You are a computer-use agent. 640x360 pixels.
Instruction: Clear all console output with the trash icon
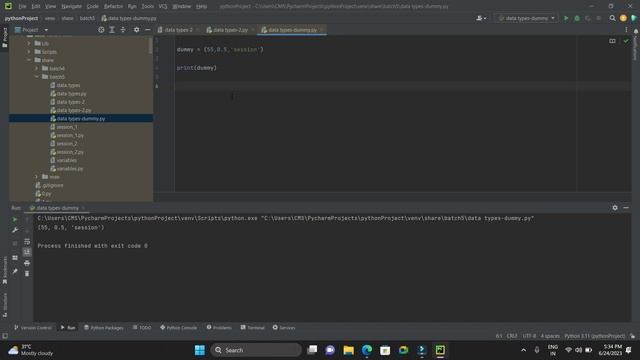tap(27, 273)
